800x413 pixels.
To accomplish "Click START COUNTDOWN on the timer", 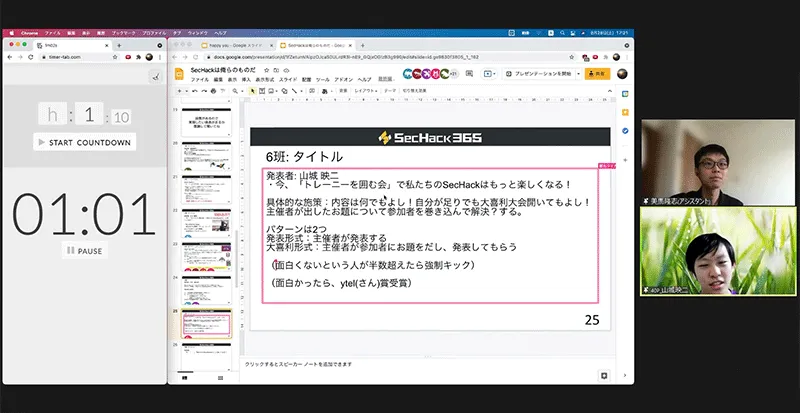I will (x=85, y=142).
